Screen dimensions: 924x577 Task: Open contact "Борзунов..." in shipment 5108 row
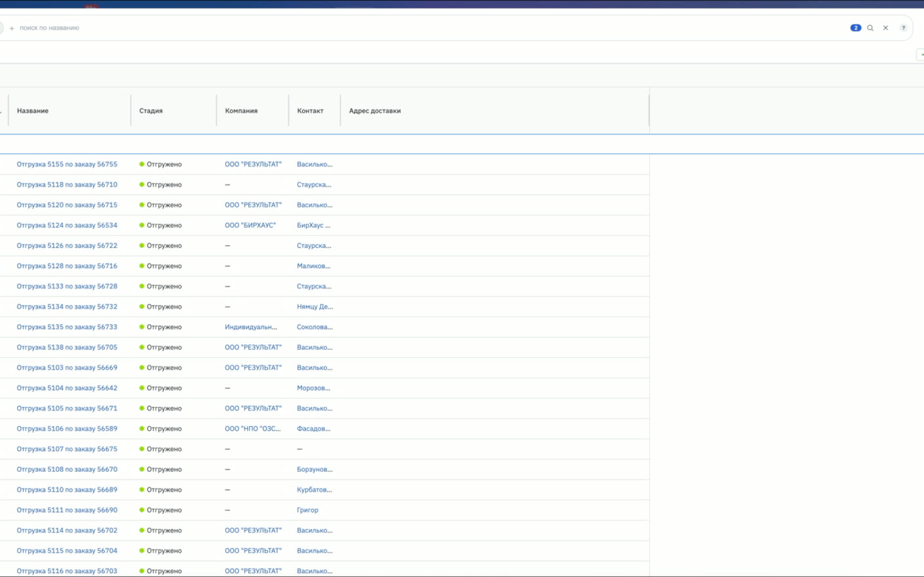tap(315, 469)
